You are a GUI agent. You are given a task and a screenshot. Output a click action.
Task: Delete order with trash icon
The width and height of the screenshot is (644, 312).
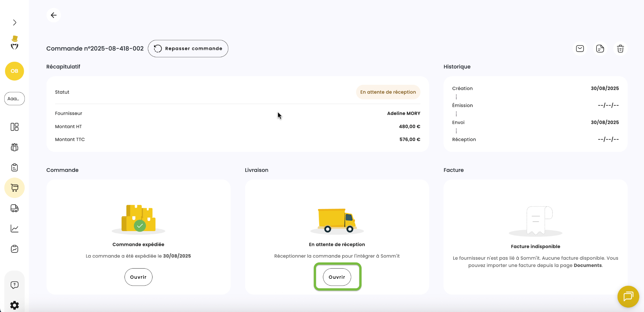pos(620,49)
